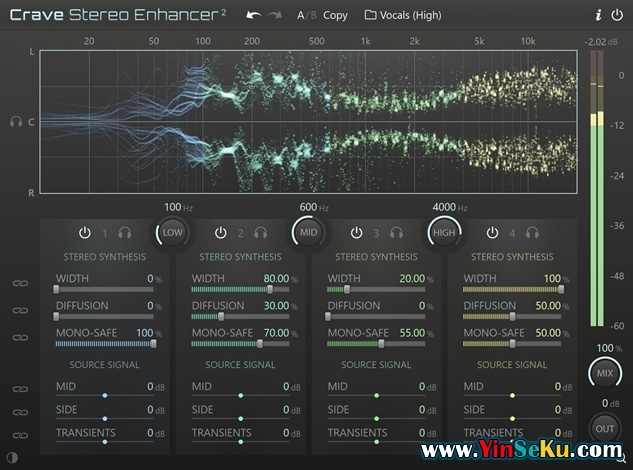This screenshot has height=470, width=633.
Task: Click band 2 WIDTH slider handle
Action: tap(270, 290)
